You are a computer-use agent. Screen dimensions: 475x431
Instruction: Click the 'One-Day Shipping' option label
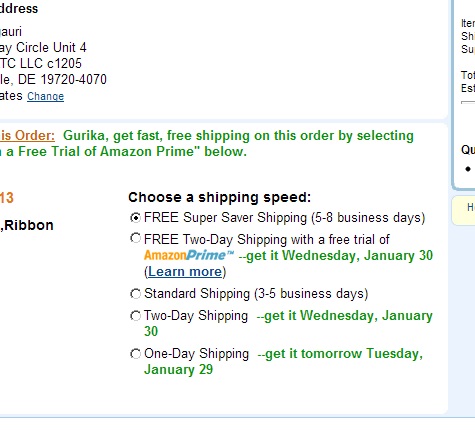tap(196, 354)
